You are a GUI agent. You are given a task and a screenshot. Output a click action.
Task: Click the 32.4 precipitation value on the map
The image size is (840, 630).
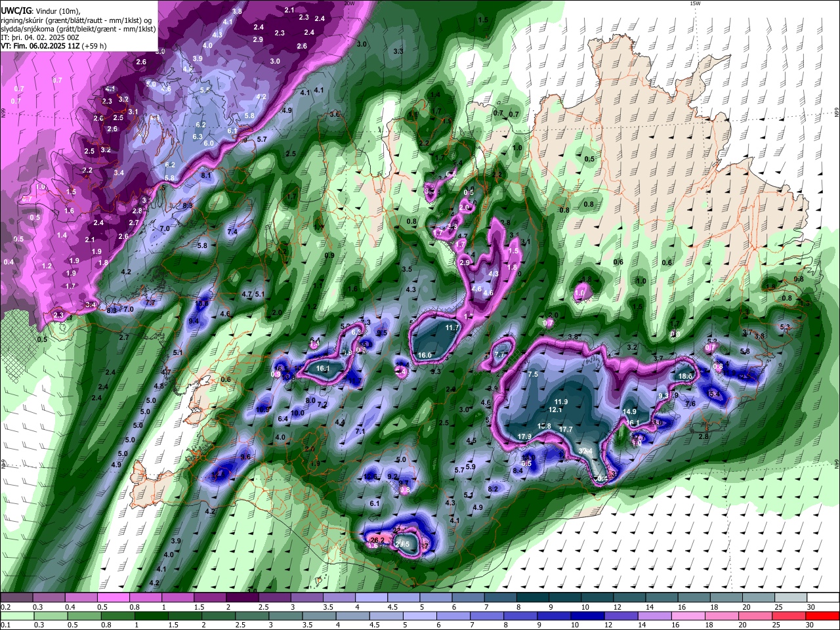click(586, 451)
